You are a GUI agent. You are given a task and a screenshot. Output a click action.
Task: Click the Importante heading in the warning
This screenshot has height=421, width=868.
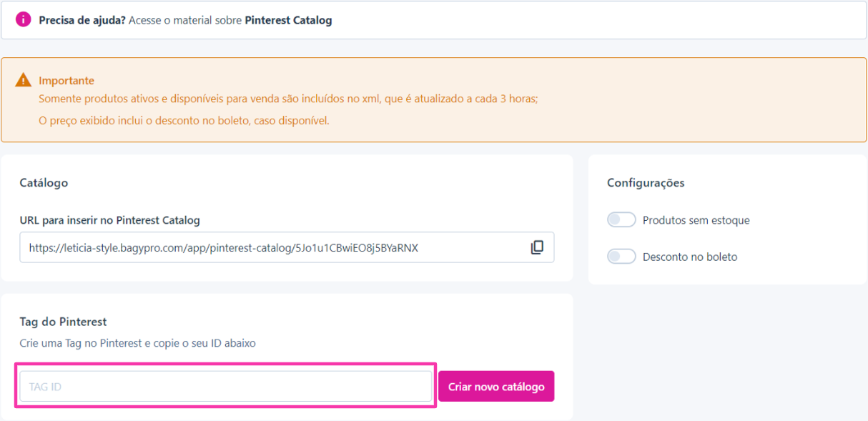66,81
